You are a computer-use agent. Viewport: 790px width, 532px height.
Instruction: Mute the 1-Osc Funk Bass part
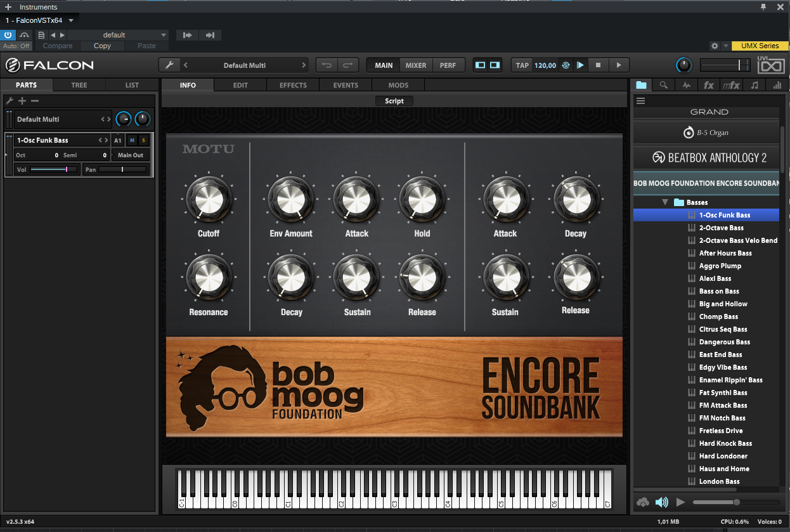click(x=132, y=140)
